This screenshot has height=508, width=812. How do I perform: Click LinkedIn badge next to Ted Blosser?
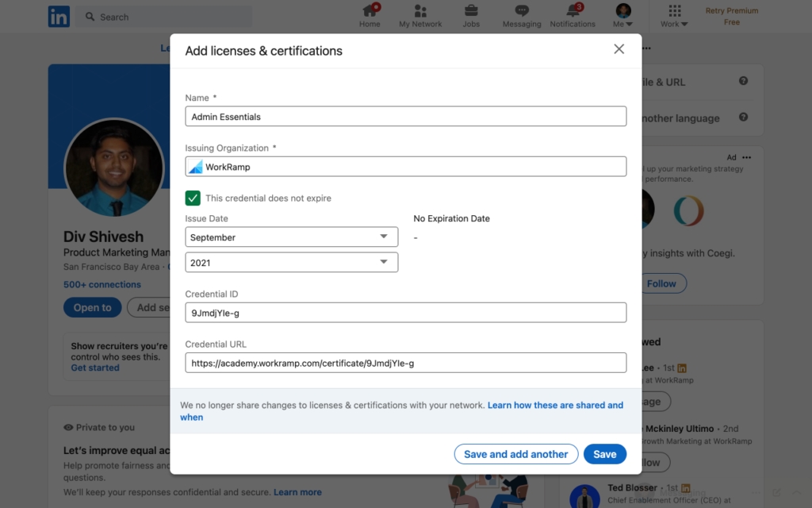click(686, 488)
